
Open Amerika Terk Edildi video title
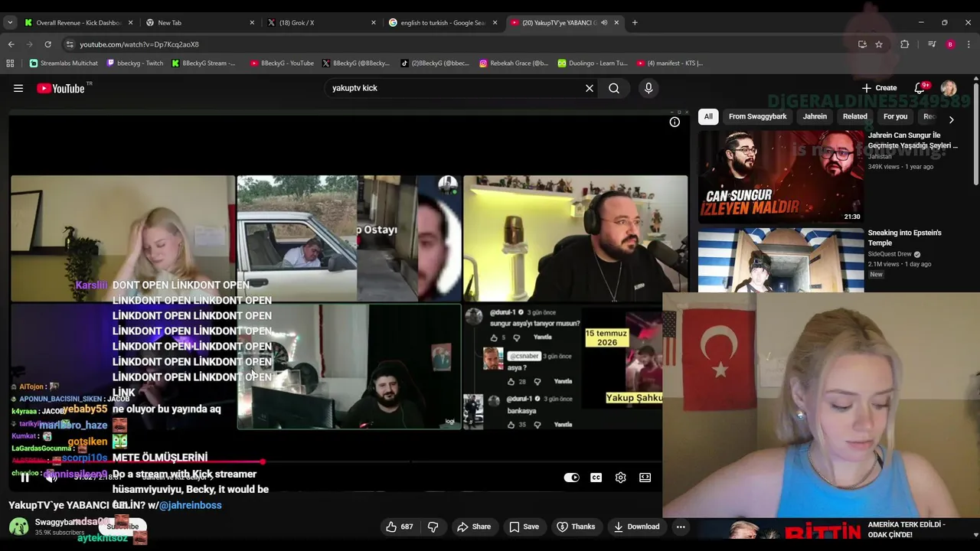click(x=906, y=530)
